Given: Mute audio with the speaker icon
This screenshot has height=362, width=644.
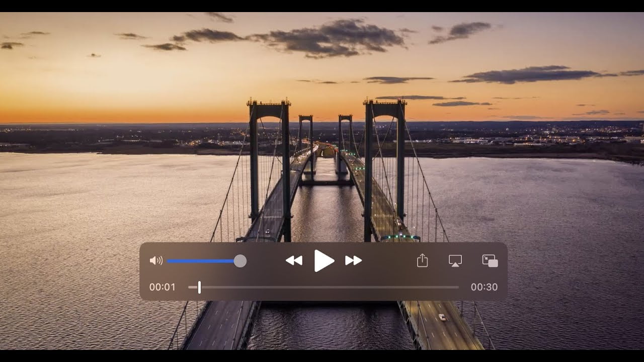Looking at the screenshot, I should pos(156,260).
